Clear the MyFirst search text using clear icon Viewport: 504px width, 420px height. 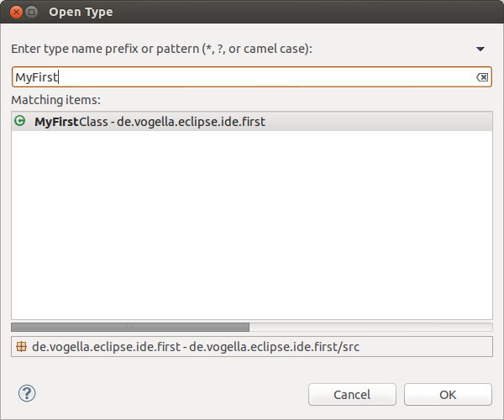tap(482, 77)
